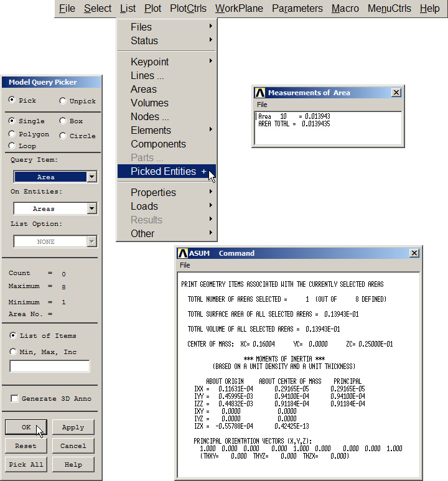The height and width of the screenshot is (481, 448).
Task: Select the Polygon picking mode
Action: pos(12,134)
